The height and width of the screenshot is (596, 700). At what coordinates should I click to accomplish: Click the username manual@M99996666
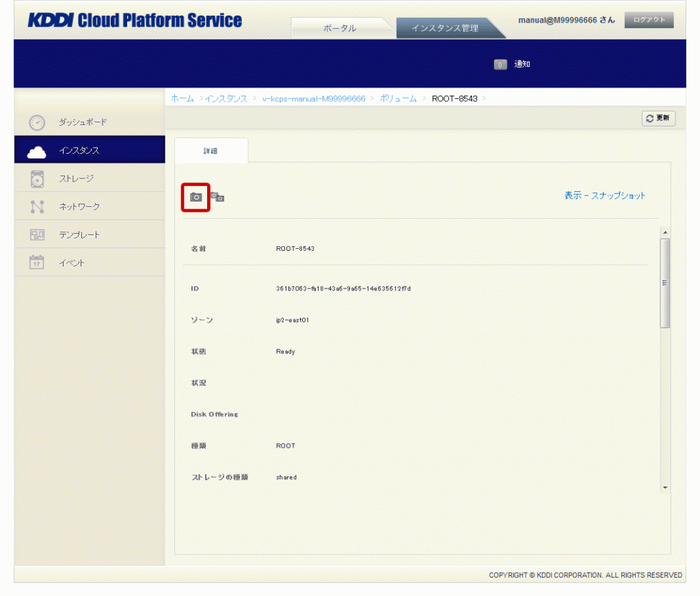tap(558, 20)
